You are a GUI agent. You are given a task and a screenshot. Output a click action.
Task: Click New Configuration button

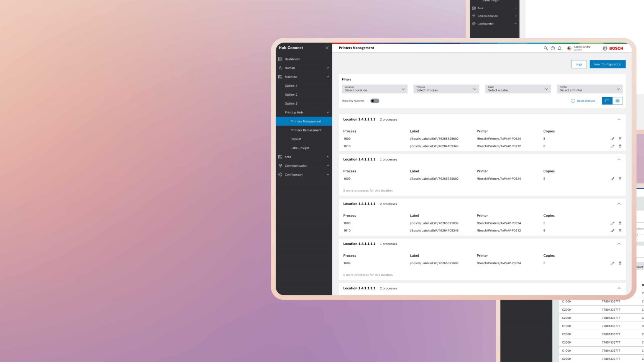(608, 64)
